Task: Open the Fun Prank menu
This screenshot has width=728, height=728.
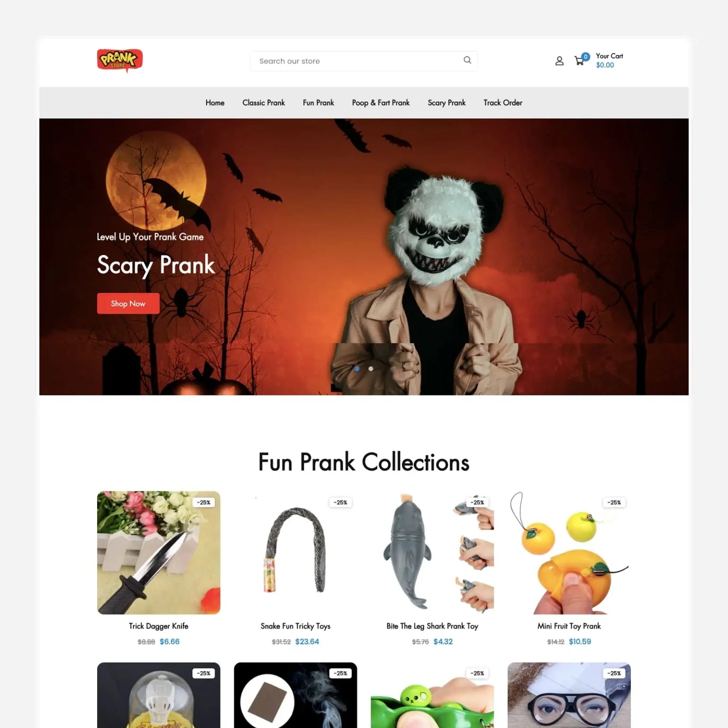Action: [318, 103]
